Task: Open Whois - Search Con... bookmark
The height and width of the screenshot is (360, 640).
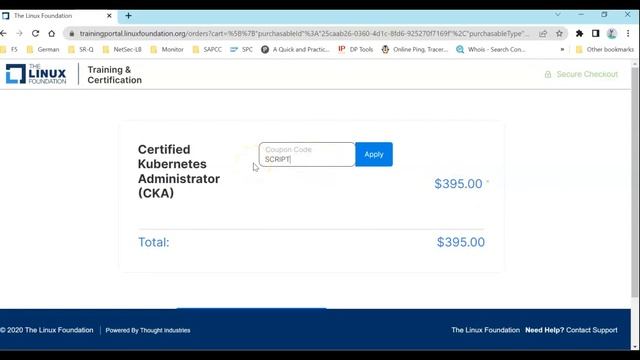Action: tap(491, 49)
